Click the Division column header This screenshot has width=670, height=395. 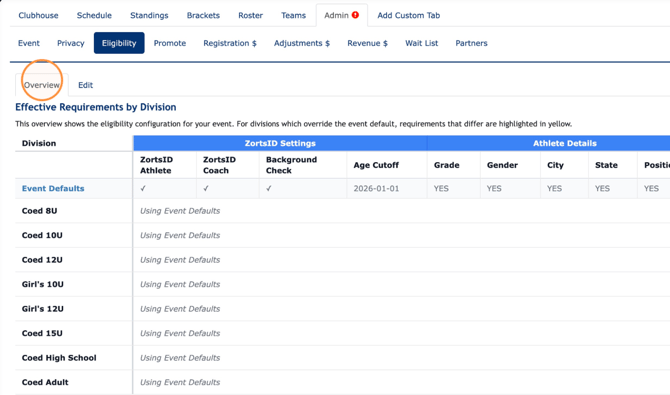click(x=39, y=143)
